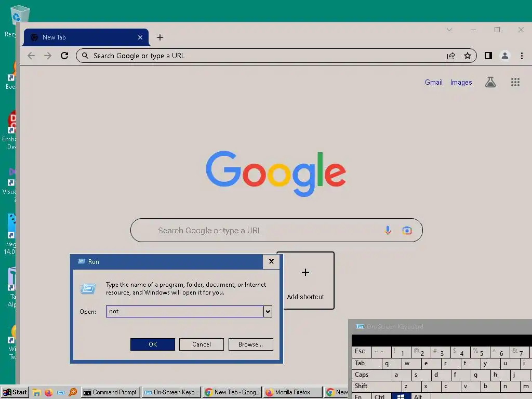Bookmark this tab with the star icon
Screen dimensions: 532x399
(468, 56)
